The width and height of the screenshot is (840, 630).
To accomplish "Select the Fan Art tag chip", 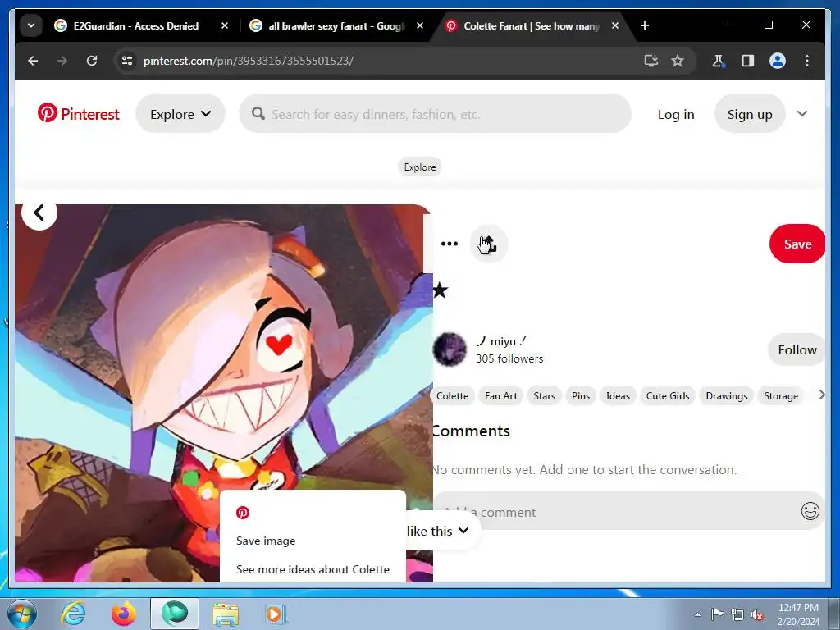I will 501,396.
